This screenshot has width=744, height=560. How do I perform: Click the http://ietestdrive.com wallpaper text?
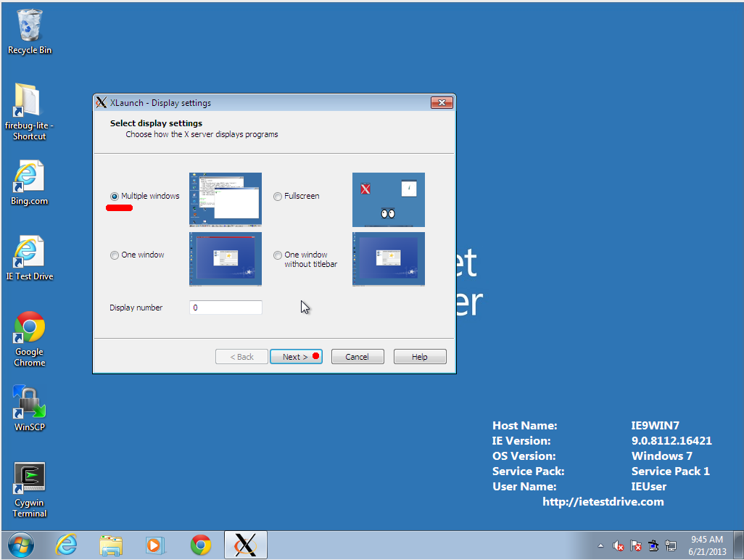tap(603, 502)
